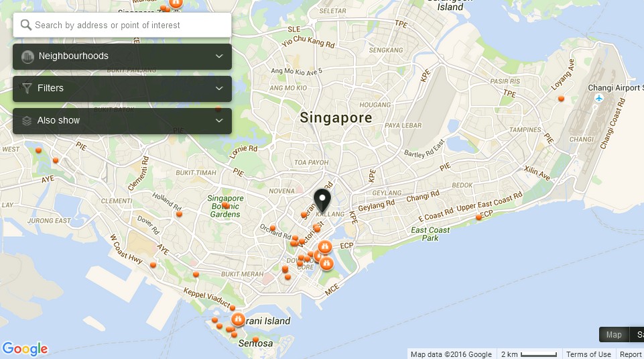This screenshot has height=359, width=644.
Task: Click the black location pin near Kallang
Action: pos(322,201)
